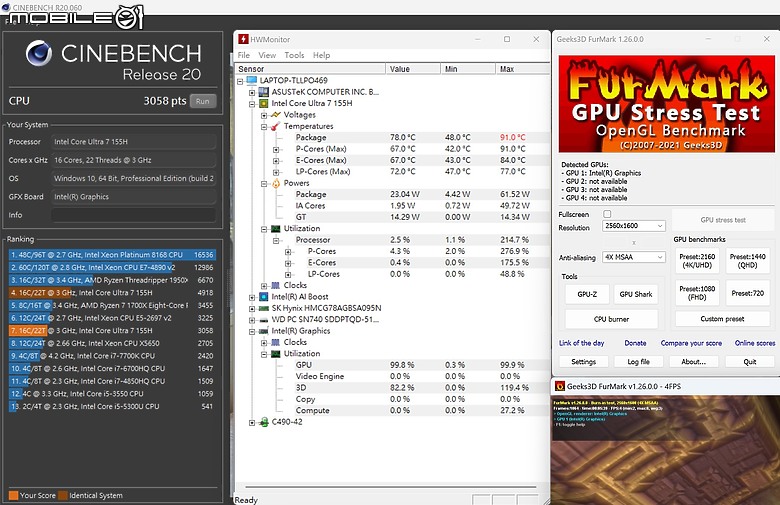Open the Anti-aliasing 4X MSAA dropdown
Screen dimensions: 780x505
634,257
